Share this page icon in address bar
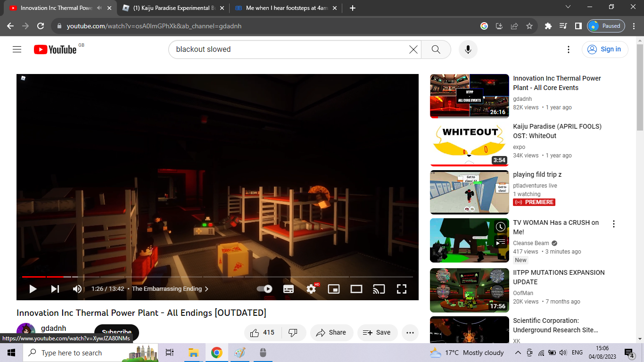Screen dimensions: 644x362 click(x=514, y=26)
